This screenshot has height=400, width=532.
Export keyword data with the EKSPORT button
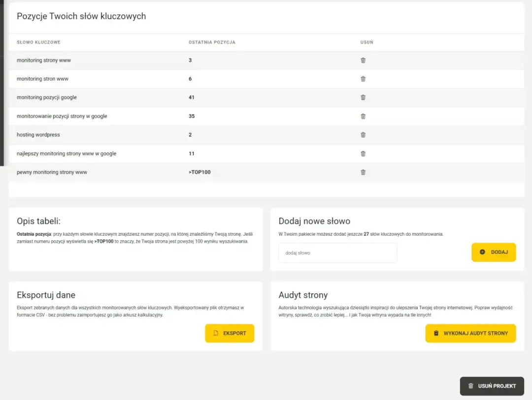click(230, 333)
